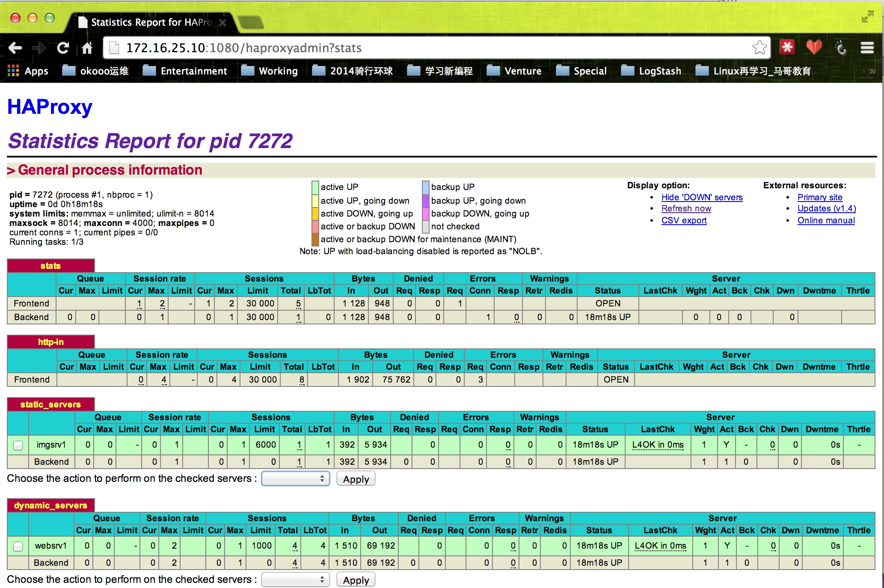Click the red asterisk extension icon

[x=787, y=47]
